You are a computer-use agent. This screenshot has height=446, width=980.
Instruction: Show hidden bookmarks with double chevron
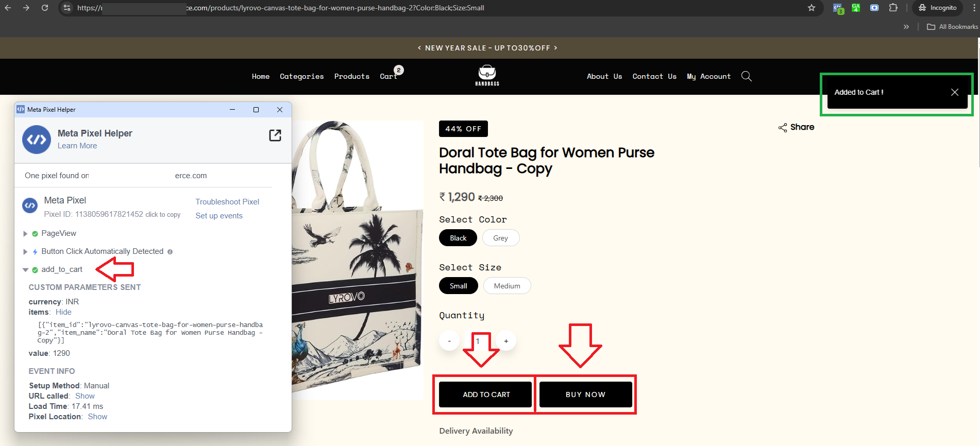point(906,27)
